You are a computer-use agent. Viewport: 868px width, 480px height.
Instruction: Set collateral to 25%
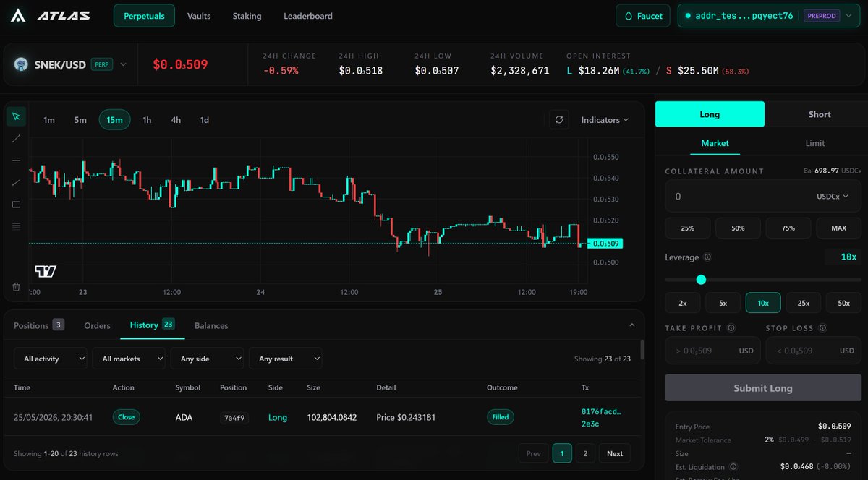(x=688, y=228)
